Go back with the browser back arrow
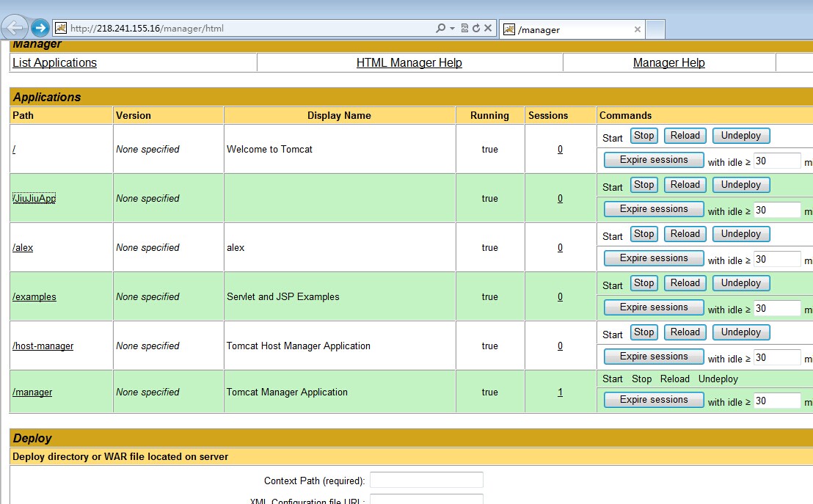 [15, 27]
